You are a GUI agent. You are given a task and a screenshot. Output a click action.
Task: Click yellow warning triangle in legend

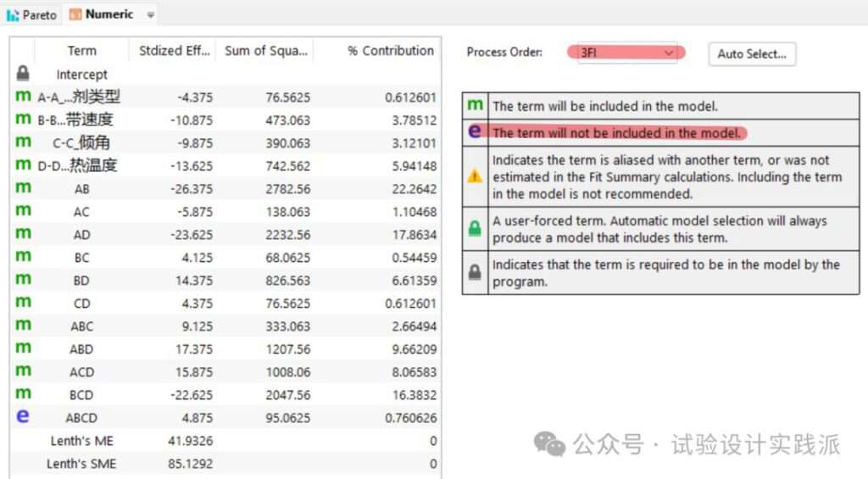(475, 175)
